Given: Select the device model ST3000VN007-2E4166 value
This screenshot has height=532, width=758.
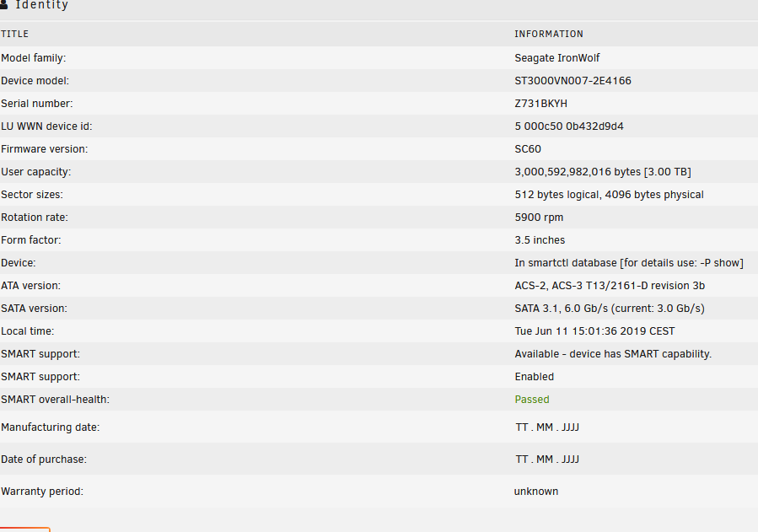Looking at the screenshot, I should tap(573, 81).
